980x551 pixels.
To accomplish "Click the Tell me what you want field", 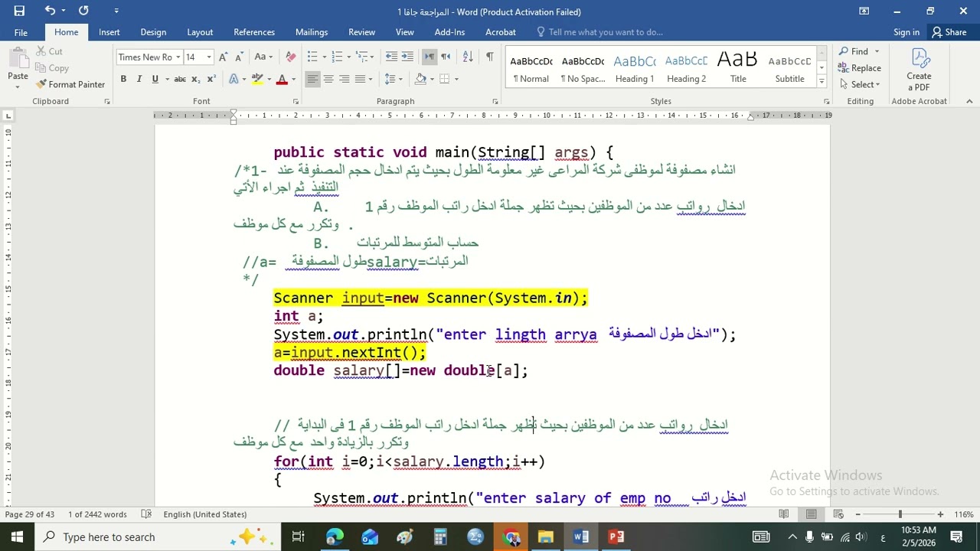I will [x=606, y=32].
